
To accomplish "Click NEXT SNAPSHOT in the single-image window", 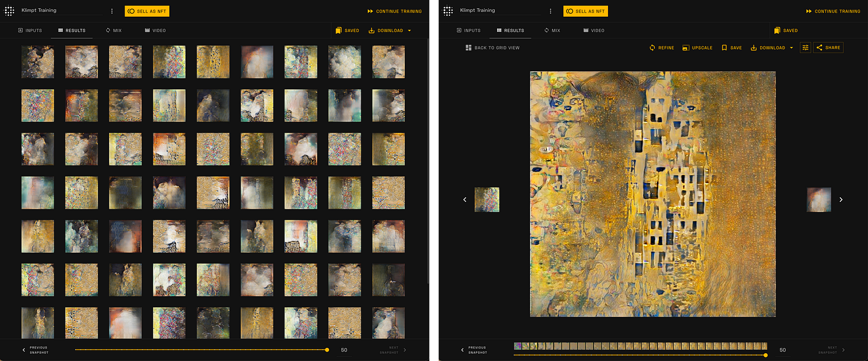I will (x=832, y=350).
